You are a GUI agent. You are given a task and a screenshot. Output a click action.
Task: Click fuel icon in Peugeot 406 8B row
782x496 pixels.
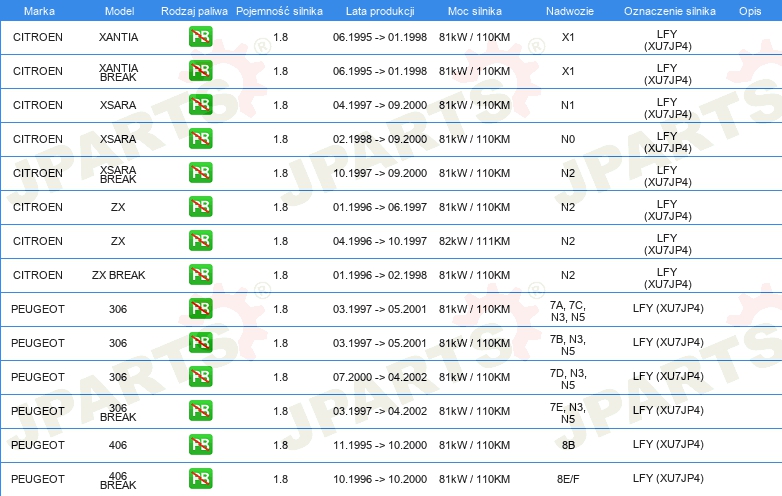200,445
